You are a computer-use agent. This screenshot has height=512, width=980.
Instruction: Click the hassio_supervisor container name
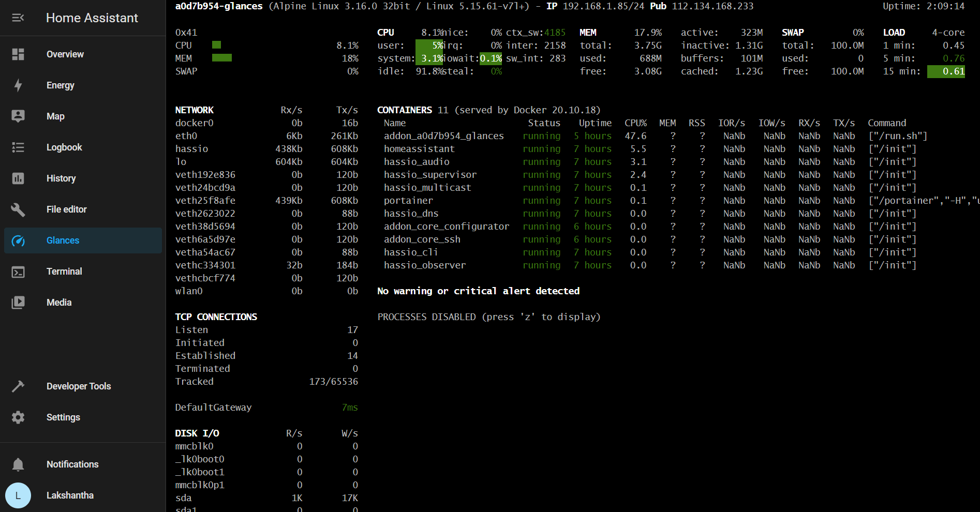[x=430, y=175]
